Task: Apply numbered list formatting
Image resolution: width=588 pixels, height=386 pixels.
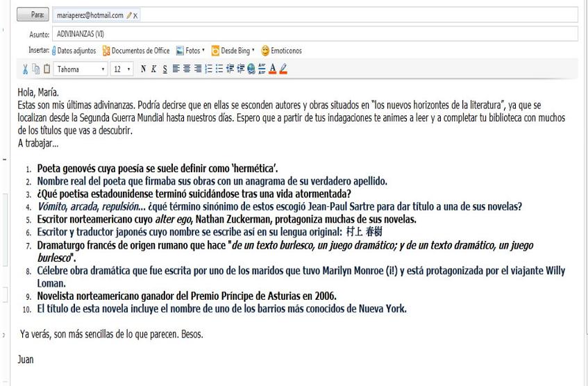Action: 208,69
